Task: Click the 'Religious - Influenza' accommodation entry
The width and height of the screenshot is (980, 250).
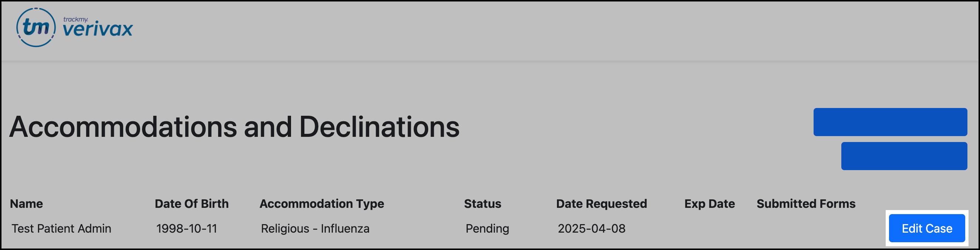Action: (x=315, y=228)
